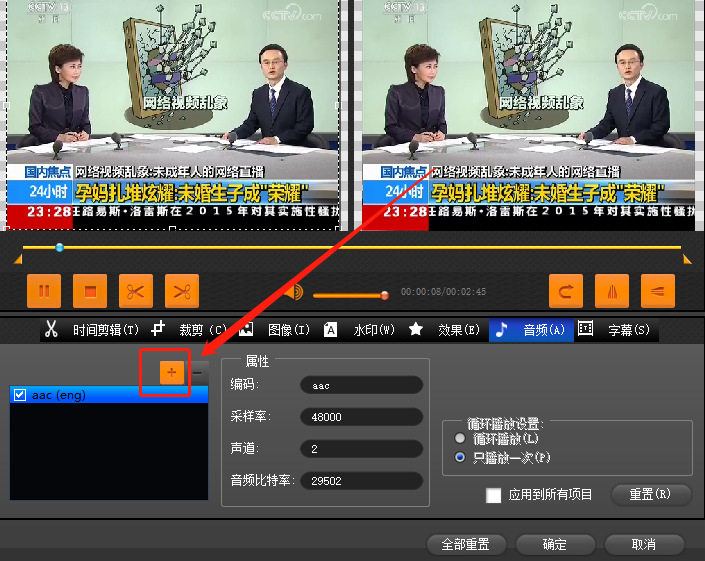
Task: Open the 水印(W) tab
Action: point(374,330)
